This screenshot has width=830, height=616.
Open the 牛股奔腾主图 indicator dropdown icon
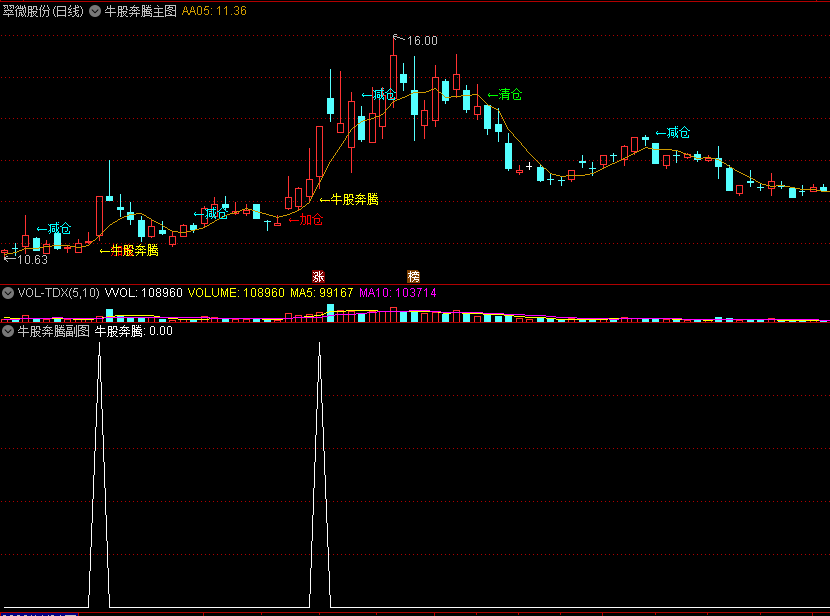[x=95, y=11]
